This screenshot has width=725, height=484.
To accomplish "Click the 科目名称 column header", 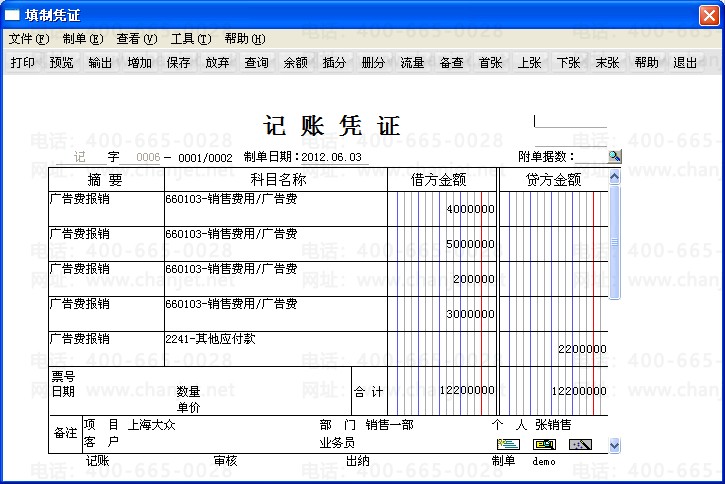I will pyautogui.click(x=276, y=179).
